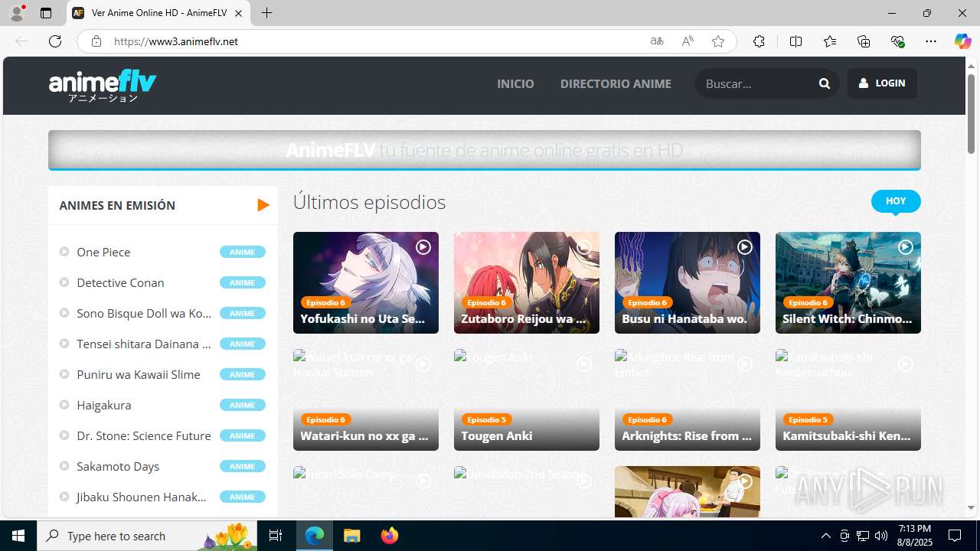The width and height of the screenshot is (980, 551).
Task: Open Puniru wa Kawaii Slime entry
Action: tap(139, 374)
